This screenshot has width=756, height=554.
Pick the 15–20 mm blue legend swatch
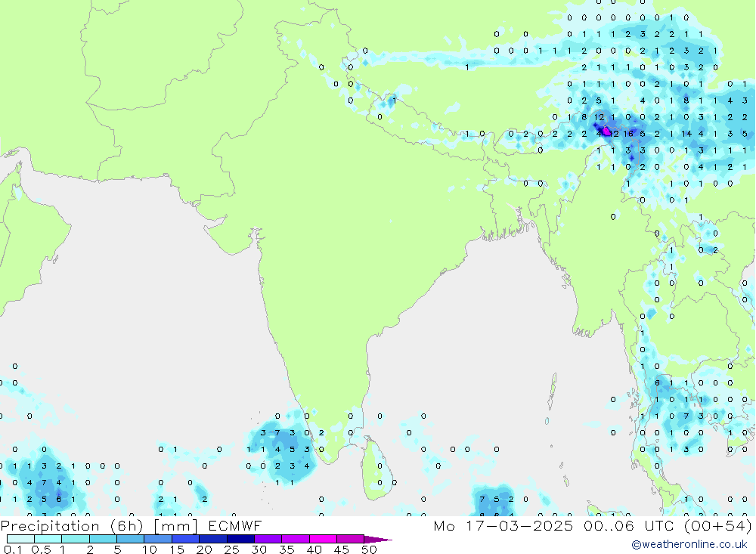tap(185, 539)
